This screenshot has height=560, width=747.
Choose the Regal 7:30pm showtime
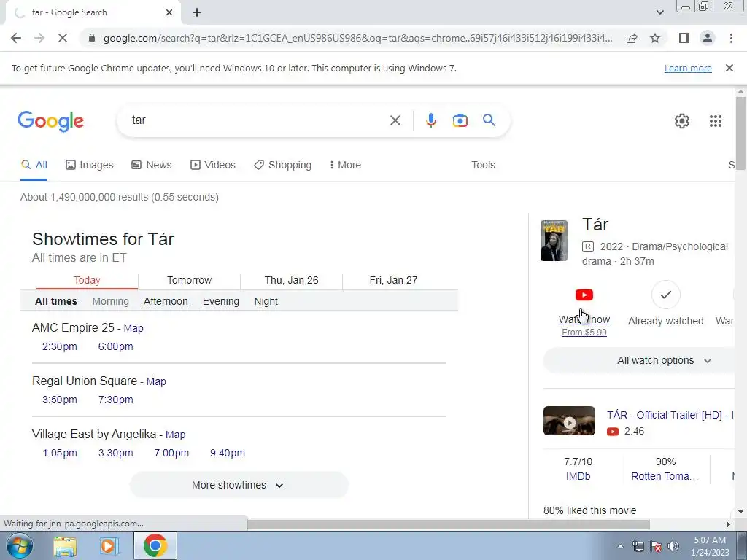point(116,400)
